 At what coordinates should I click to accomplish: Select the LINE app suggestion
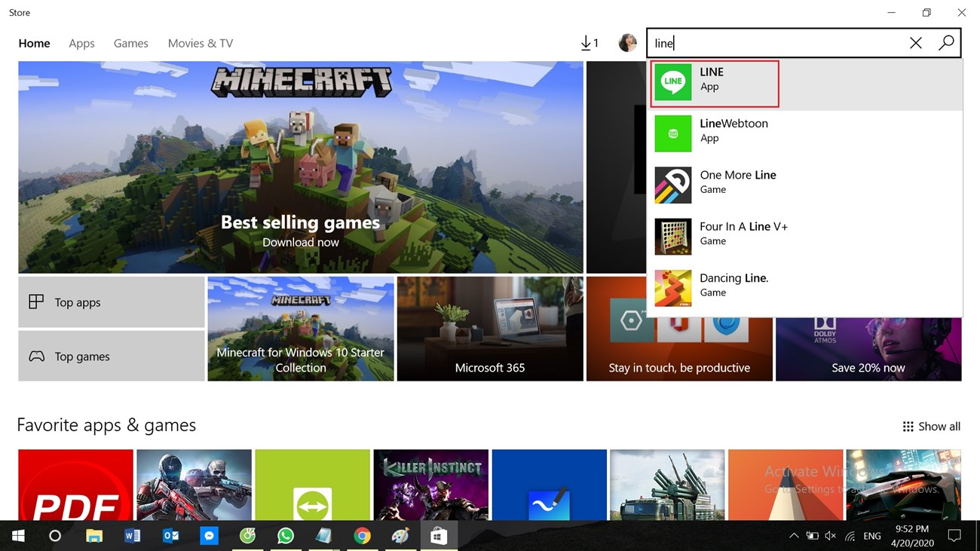point(805,84)
